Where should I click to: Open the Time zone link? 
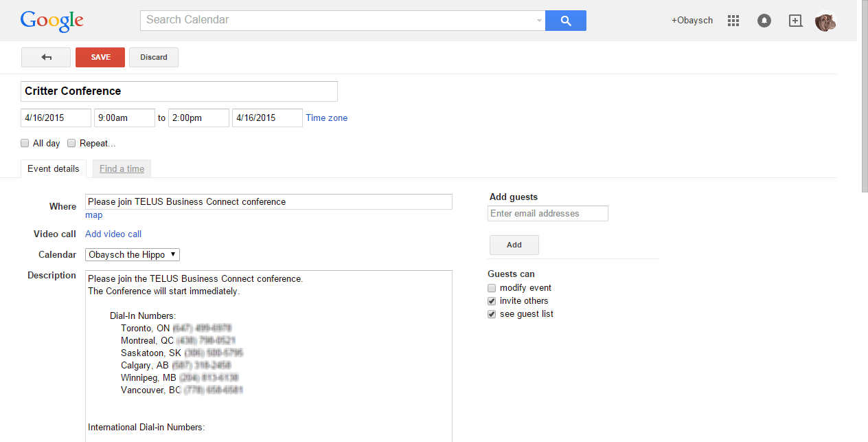click(326, 118)
